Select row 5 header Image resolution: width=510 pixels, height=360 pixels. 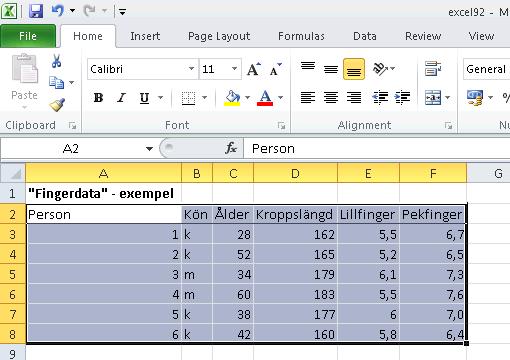tap(13, 274)
